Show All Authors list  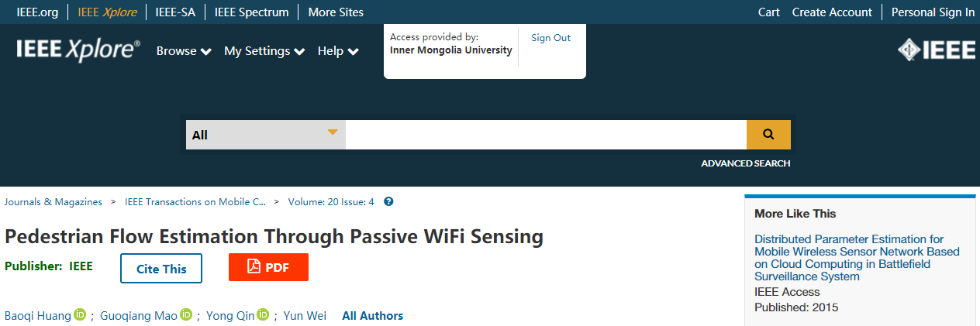pos(372,315)
